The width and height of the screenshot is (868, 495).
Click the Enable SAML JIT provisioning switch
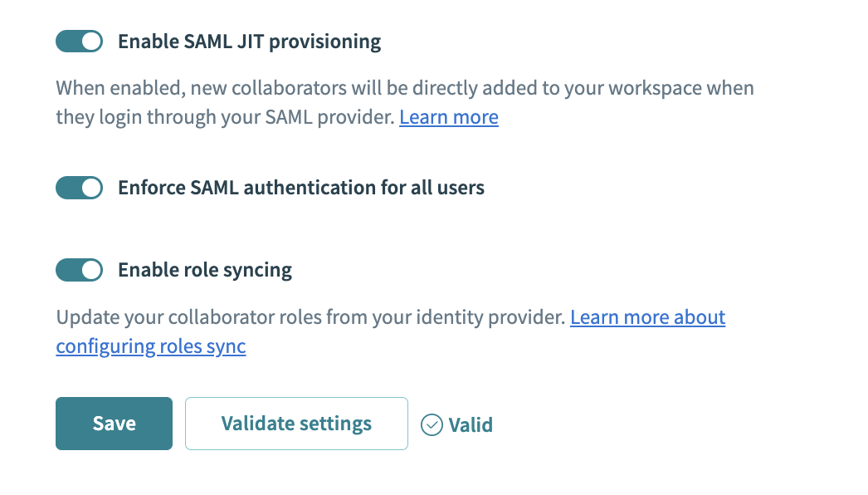pos(79,41)
